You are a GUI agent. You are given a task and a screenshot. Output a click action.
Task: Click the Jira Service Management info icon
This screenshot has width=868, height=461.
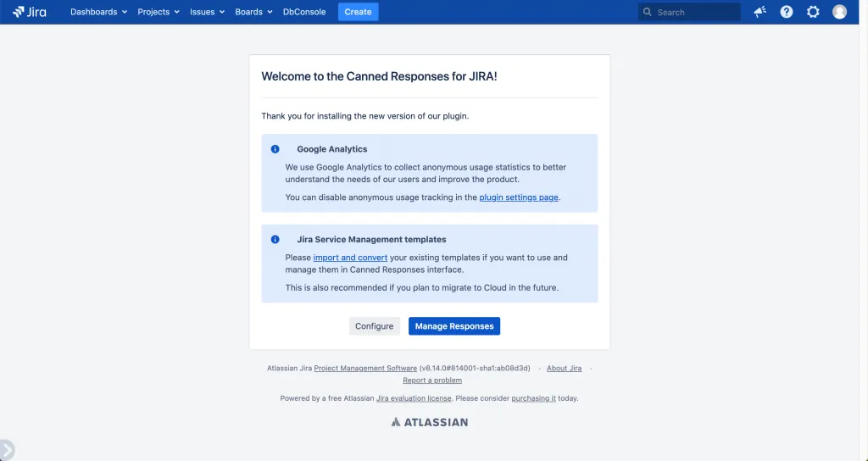pyautogui.click(x=275, y=240)
